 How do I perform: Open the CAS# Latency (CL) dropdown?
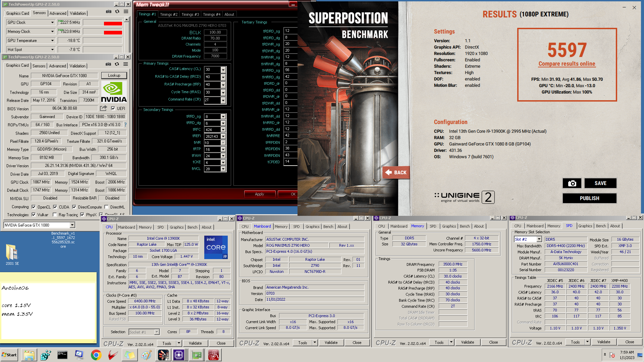click(x=223, y=70)
